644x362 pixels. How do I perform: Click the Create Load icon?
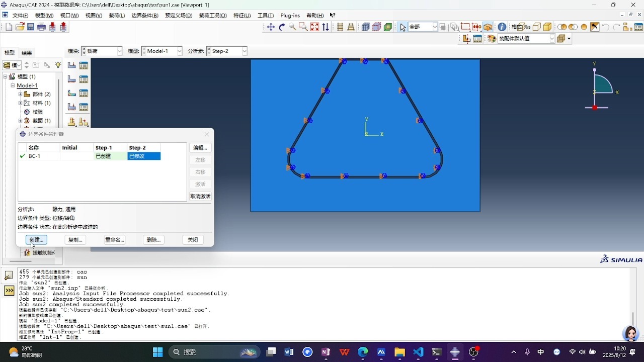click(72, 65)
